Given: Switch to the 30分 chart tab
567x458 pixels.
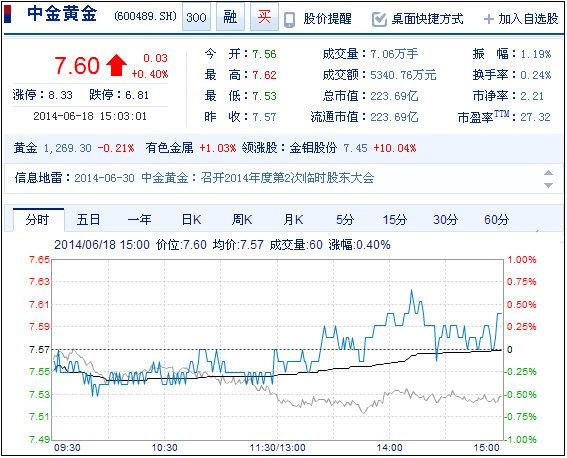Looking at the screenshot, I should [x=446, y=220].
